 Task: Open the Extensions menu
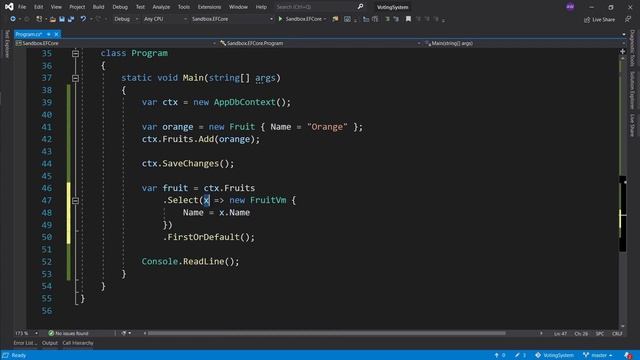(209, 7)
